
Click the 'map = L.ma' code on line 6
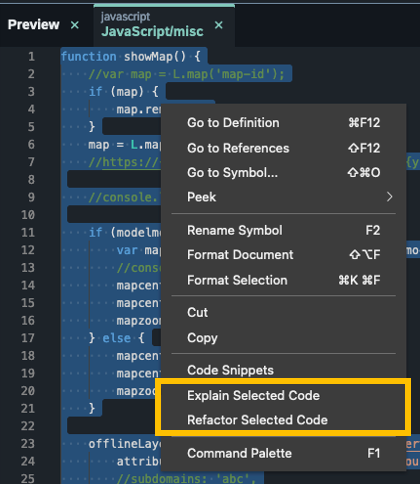(125, 145)
